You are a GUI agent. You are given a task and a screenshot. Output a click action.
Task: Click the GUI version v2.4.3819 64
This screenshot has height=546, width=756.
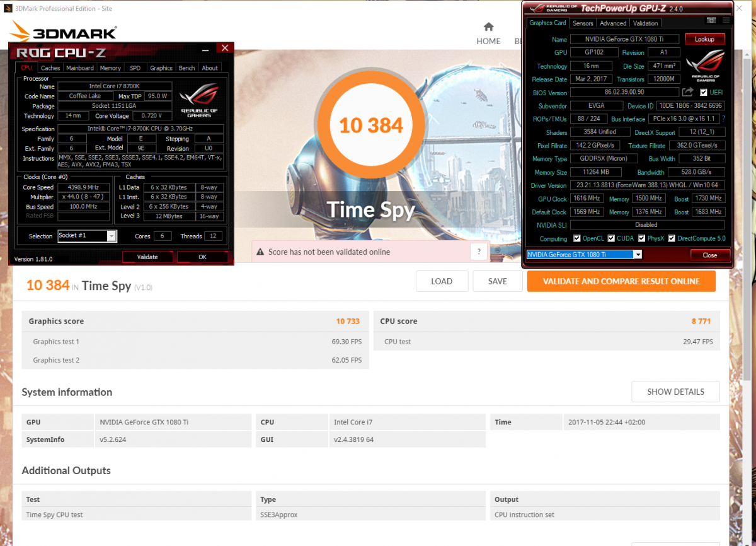click(x=353, y=439)
